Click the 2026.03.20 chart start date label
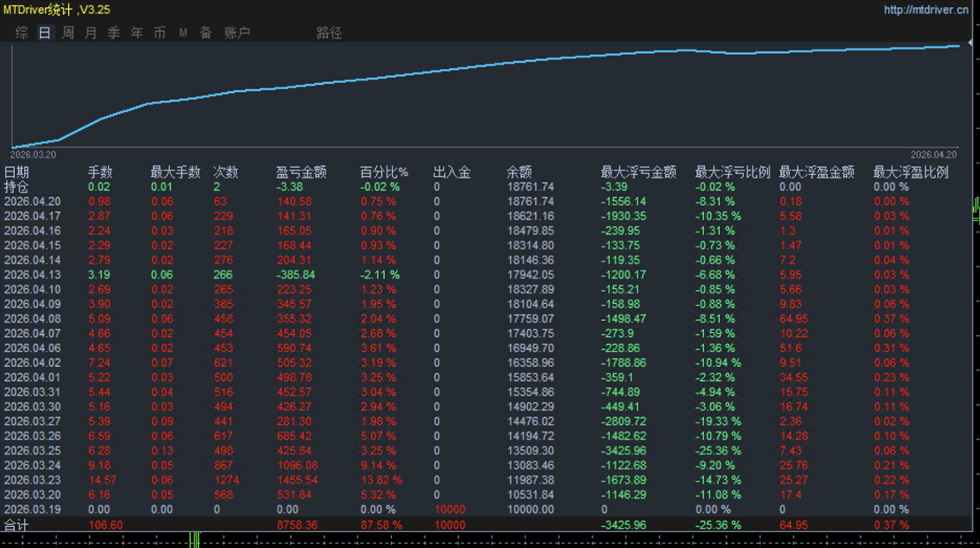This screenshot has width=980, height=548. click(33, 155)
